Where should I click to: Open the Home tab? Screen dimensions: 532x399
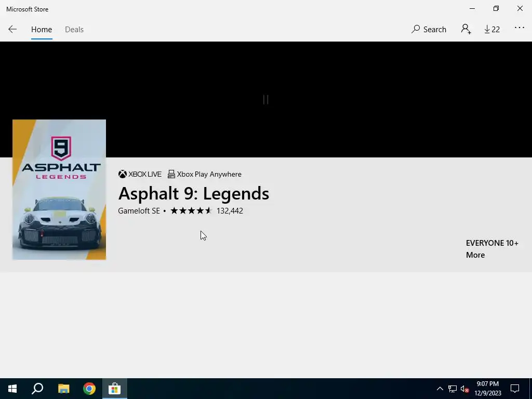coord(42,30)
